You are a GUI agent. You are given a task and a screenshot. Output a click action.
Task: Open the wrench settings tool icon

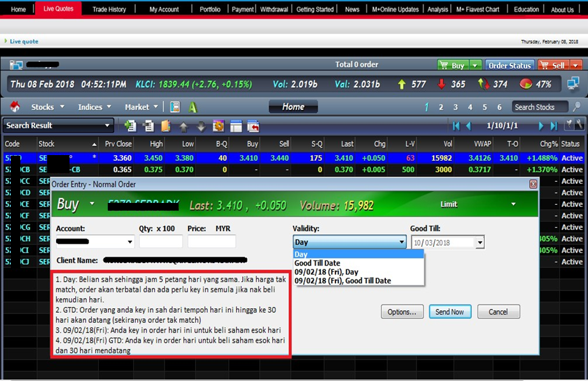tap(578, 125)
